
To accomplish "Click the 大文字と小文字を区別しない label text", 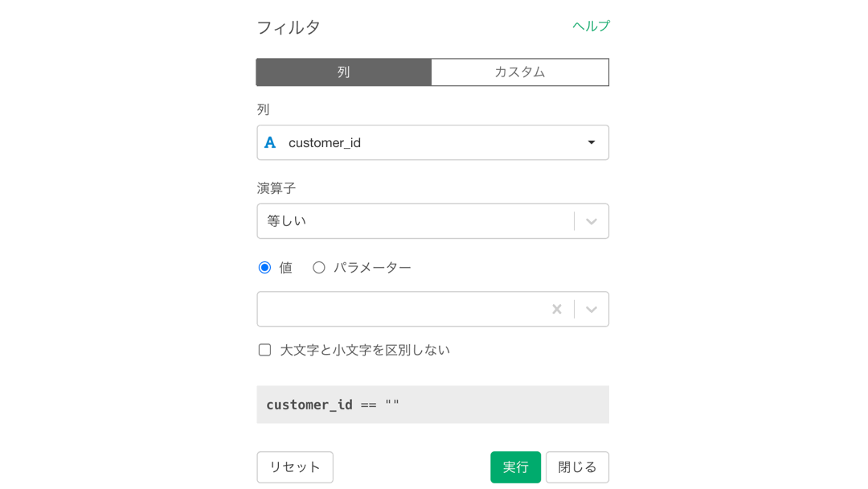I will 365,350.
